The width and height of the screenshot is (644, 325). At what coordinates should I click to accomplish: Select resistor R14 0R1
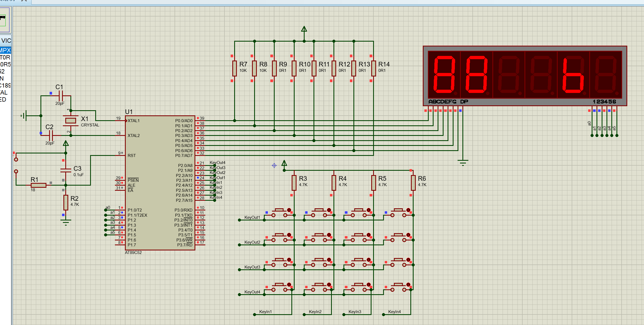(x=373, y=68)
